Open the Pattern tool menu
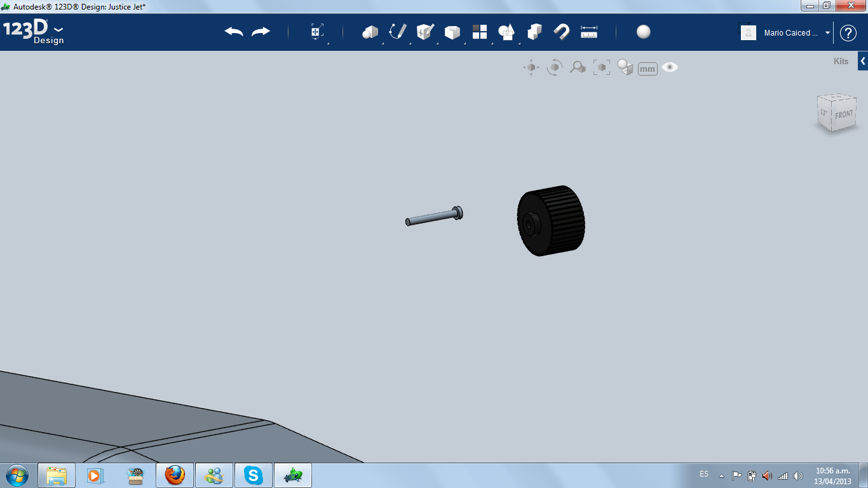The height and width of the screenshot is (488, 868). tap(480, 32)
